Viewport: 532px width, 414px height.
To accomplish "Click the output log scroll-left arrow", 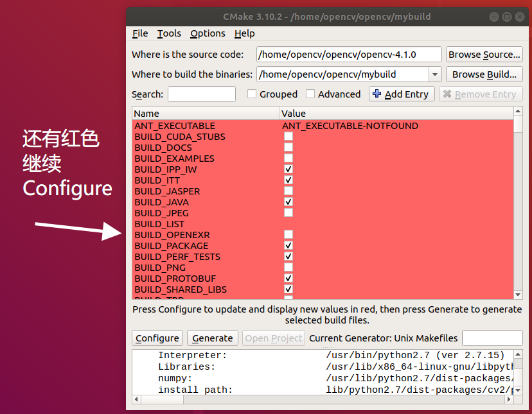I will tap(136, 399).
